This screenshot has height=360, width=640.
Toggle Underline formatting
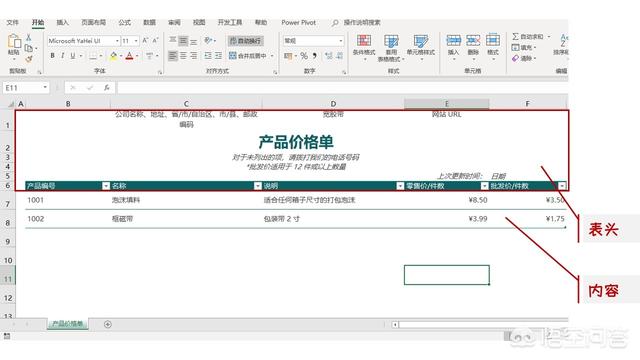click(72, 56)
